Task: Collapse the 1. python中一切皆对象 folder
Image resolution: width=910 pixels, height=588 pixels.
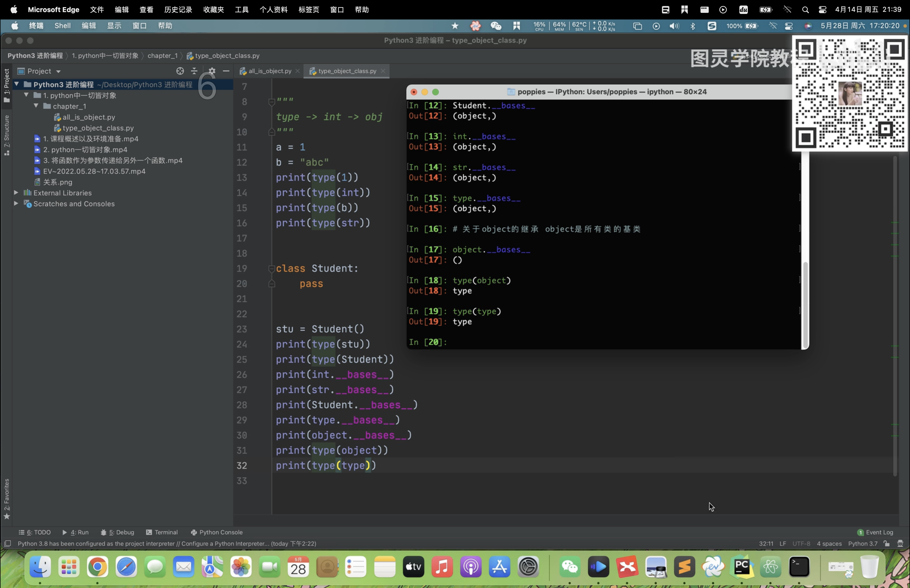Action: (x=26, y=95)
